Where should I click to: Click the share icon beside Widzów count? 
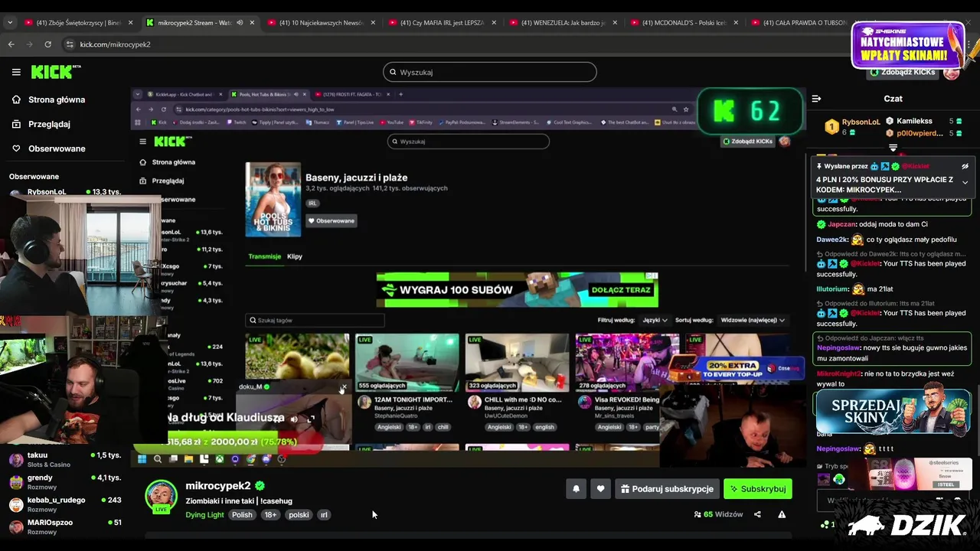point(757,514)
